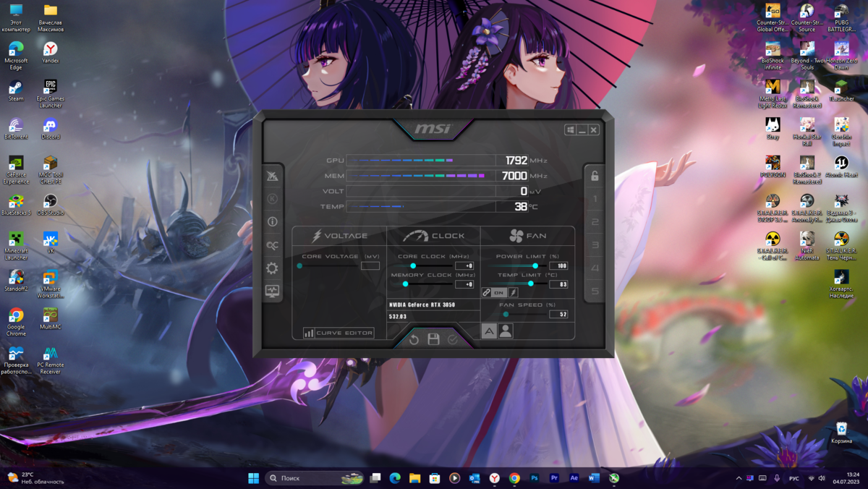Screen dimensions: 868x489
Task: Open hardware monitor icon in Afterburner sidebar
Action: click(x=272, y=291)
